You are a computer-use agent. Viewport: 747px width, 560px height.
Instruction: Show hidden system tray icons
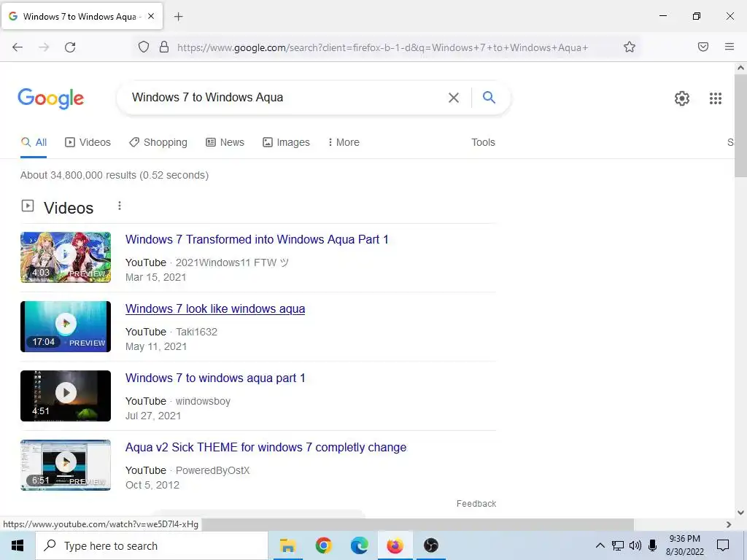[x=600, y=545]
